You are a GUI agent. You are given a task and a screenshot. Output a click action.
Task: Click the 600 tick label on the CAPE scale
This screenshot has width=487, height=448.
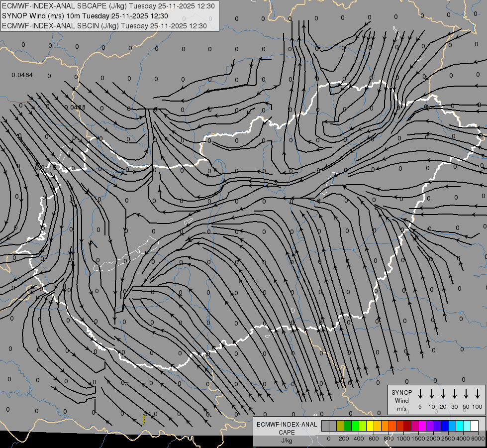[x=374, y=439]
